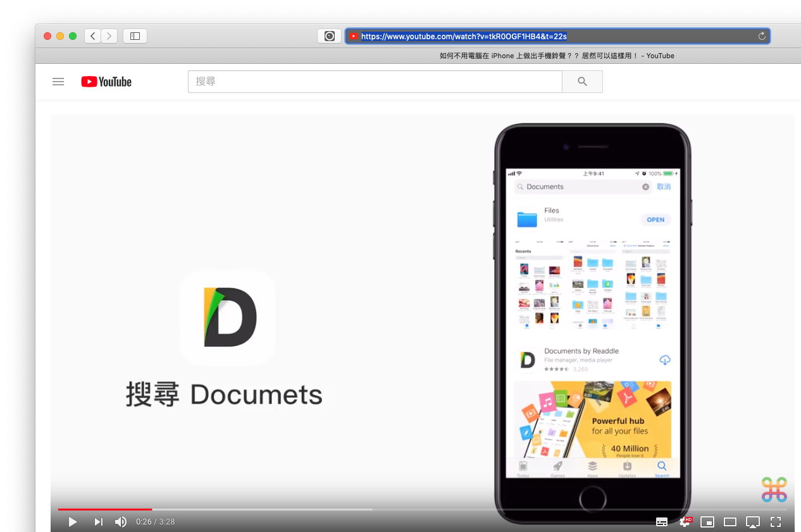Seek on the red video progress bar
Viewport: 801px width, 532px height.
pyautogui.click(x=105, y=509)
